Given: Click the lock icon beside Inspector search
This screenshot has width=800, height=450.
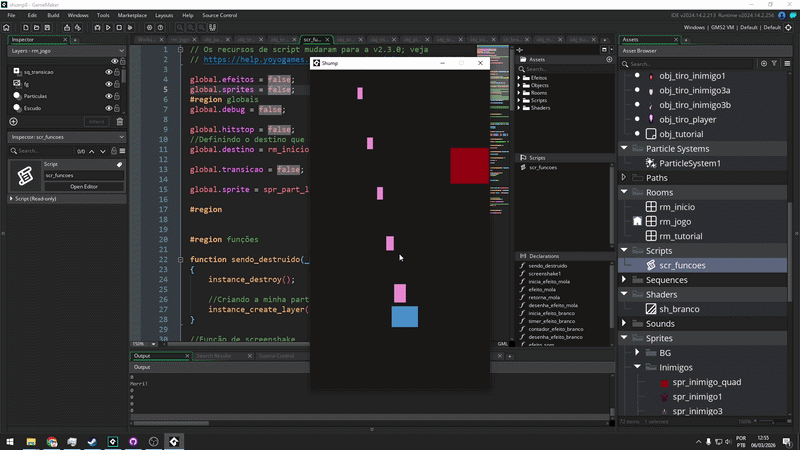Looking at the screenshot, I should pyautogui.click(x=114, y=151).
